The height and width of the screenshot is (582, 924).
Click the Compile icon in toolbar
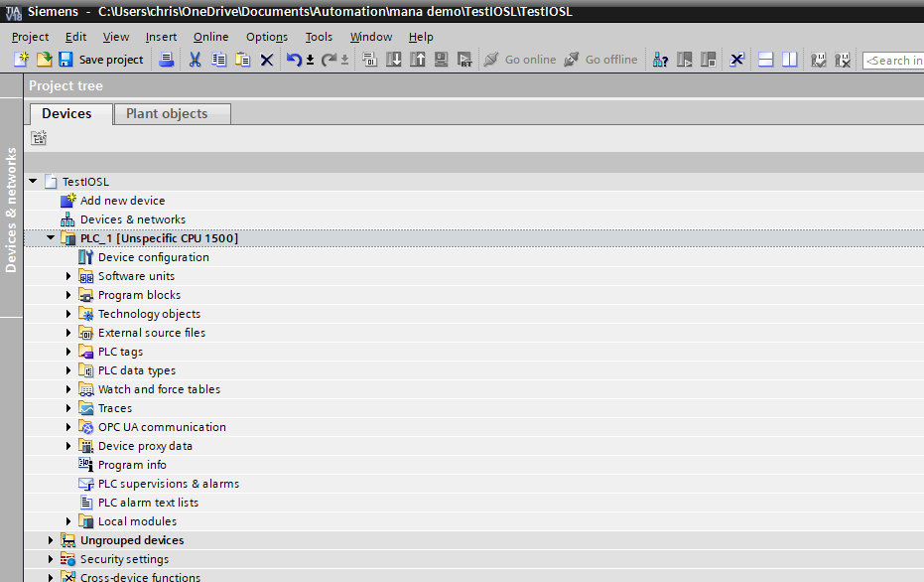click(x=369, y=59)
